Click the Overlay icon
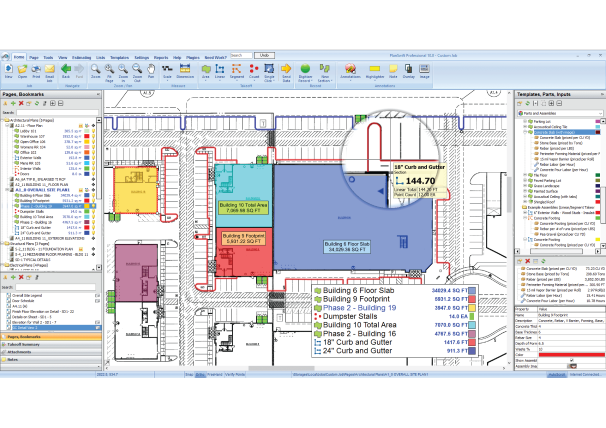Screen dimensions: 606x428 [x=409, y=69]
